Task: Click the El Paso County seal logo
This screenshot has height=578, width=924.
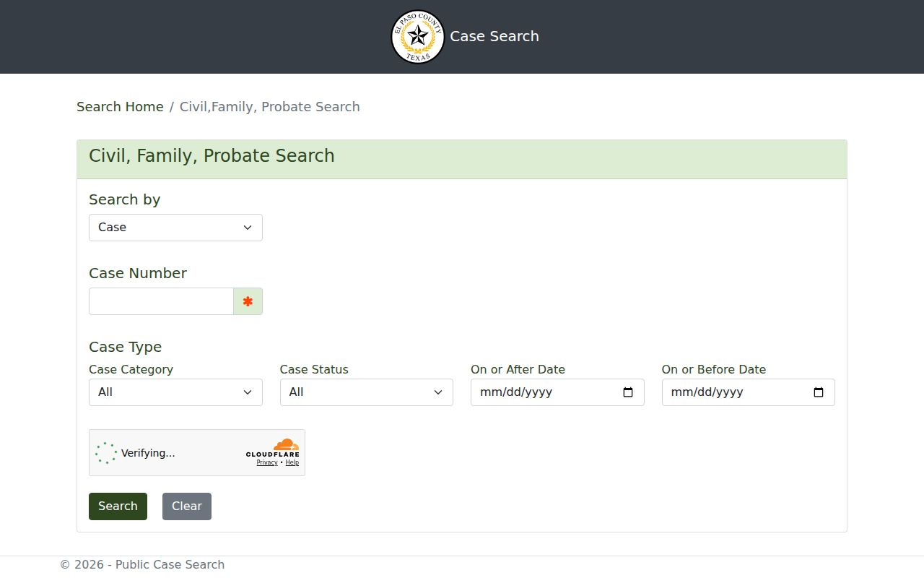Action: pyautogui.click(x=417, y=37)
